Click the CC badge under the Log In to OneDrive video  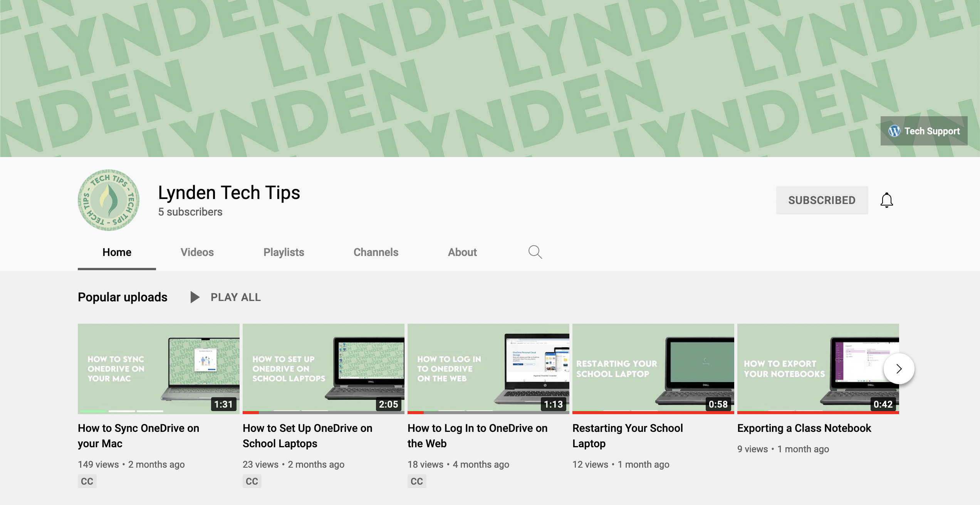pos(417,481)
